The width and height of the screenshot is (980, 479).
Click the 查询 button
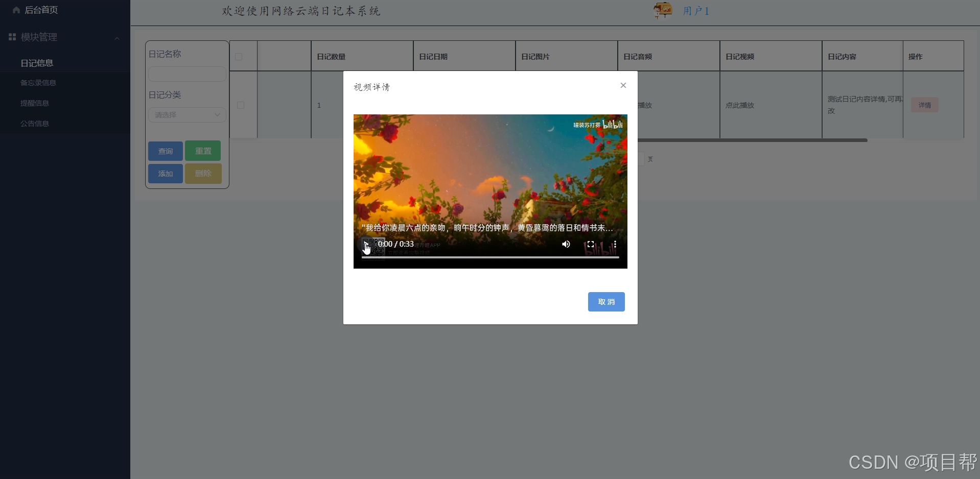tap(166, 151)
